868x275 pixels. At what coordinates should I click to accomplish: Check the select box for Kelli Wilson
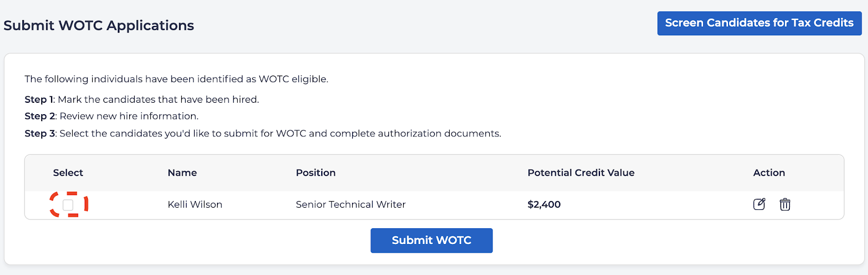click(68, 205)
